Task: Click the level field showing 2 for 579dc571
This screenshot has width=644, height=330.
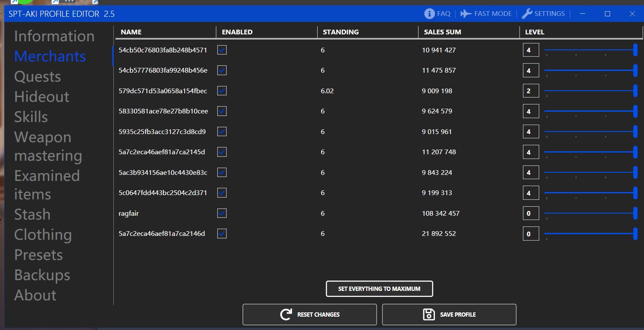Action: point(530,91)
